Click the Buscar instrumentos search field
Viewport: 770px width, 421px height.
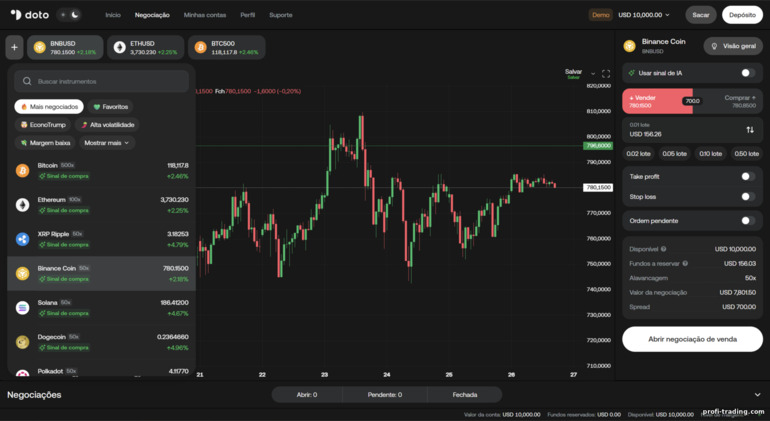pyautogui.click(x=102, y=81)
